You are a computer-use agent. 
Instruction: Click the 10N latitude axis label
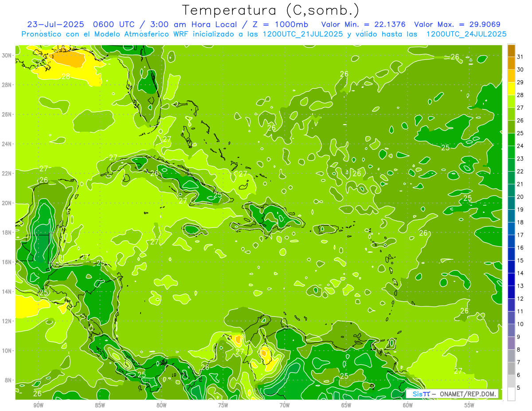[7, 351]
